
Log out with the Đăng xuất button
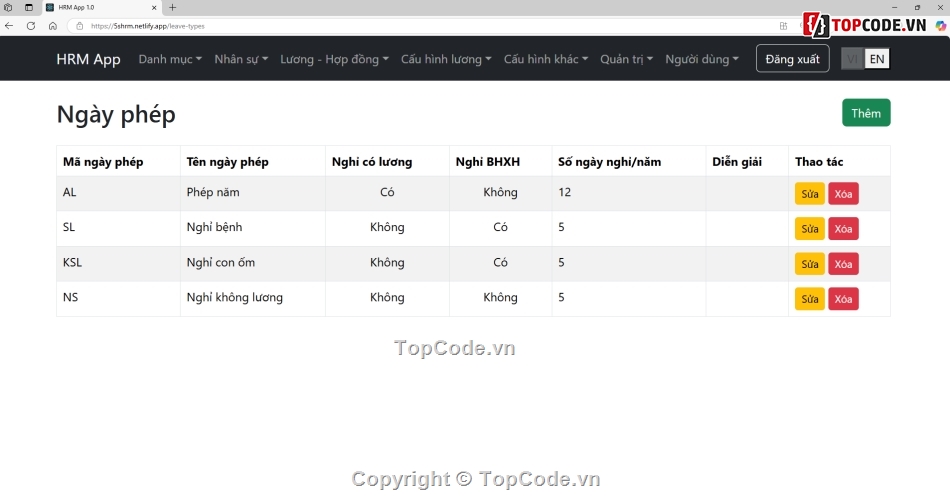792,59
